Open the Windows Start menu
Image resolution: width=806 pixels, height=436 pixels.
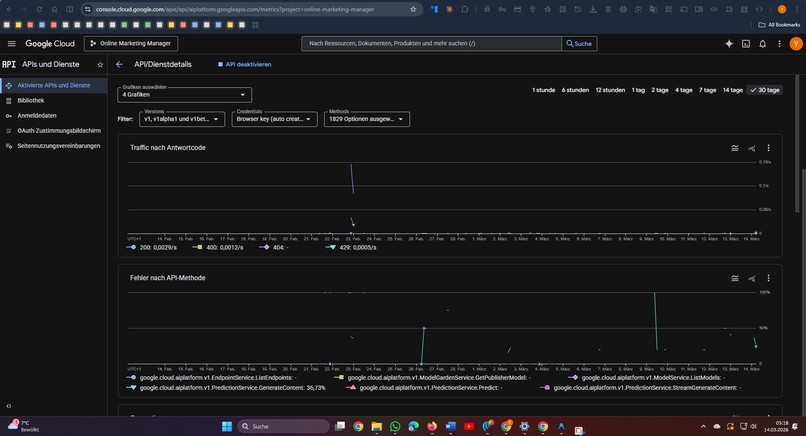(x=227, y=426)
